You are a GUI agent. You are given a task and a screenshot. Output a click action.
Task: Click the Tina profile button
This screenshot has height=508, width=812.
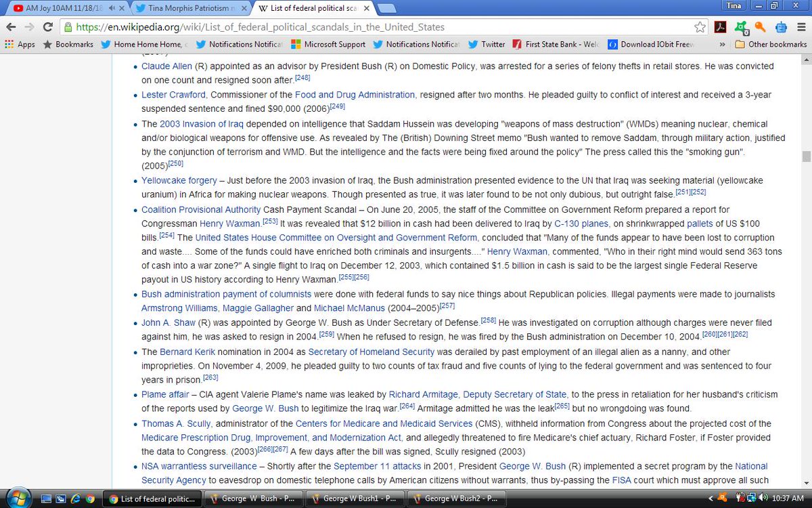point(734,5)
